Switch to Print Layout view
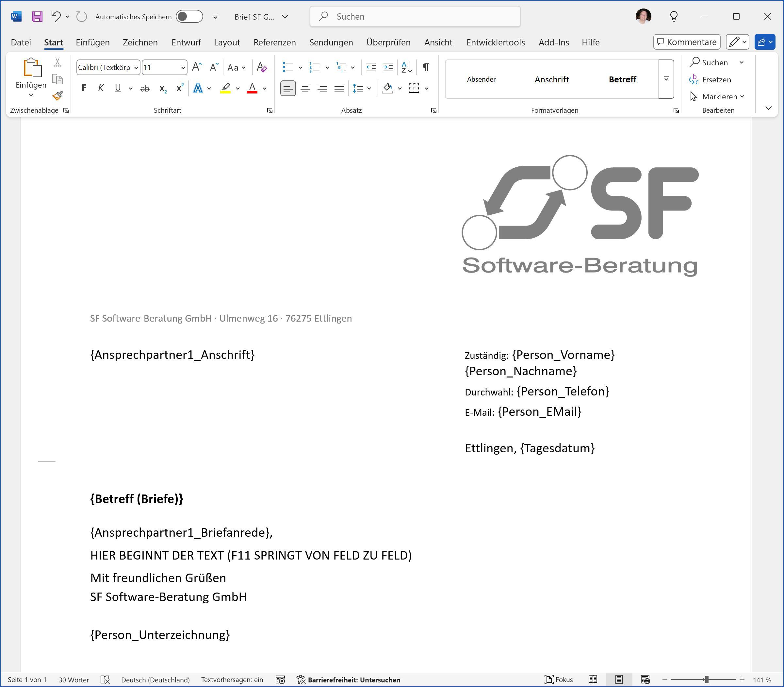 pos(619,679)
